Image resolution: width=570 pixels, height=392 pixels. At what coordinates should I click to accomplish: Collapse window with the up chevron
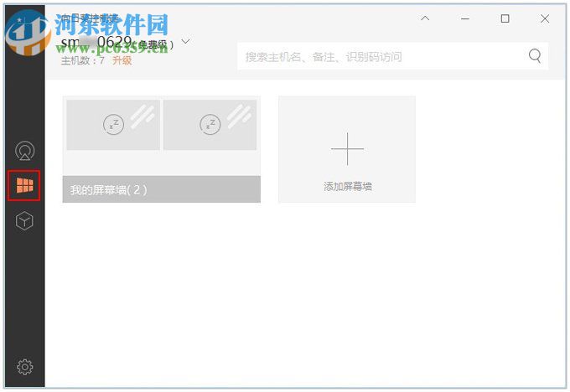pos(425,18)
